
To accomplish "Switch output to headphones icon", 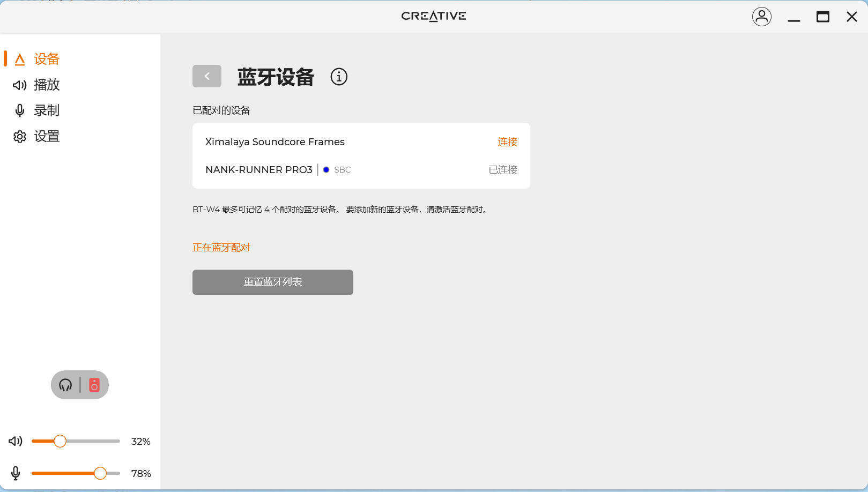I will point(65,385).
